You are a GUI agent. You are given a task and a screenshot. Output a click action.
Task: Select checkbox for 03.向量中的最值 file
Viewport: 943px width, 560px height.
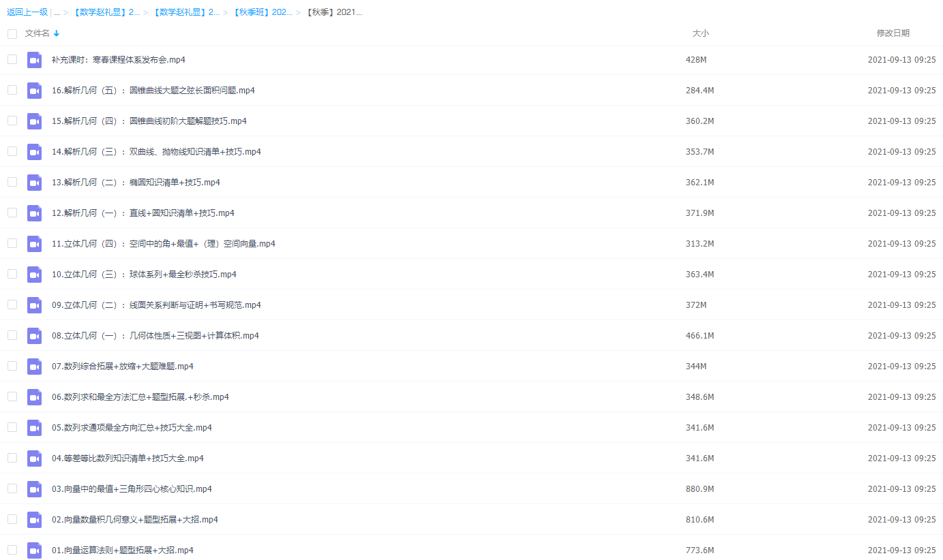tap(12, 488)
